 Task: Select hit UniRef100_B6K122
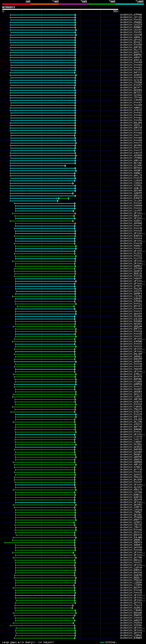pyautogui.click(x=131, y=560)
